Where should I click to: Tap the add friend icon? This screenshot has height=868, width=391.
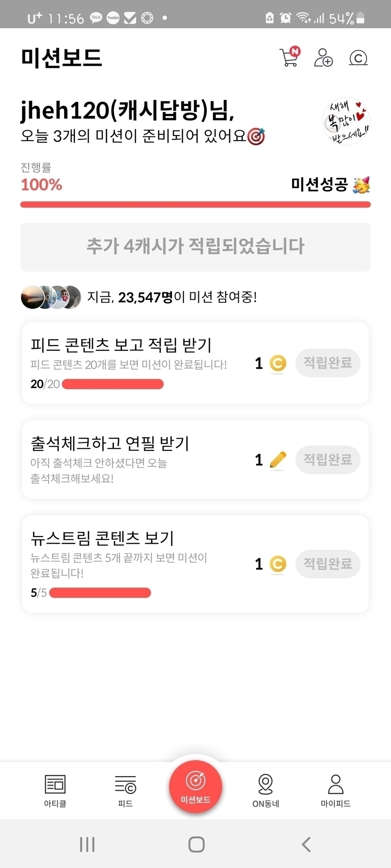[x=323, y=58]
